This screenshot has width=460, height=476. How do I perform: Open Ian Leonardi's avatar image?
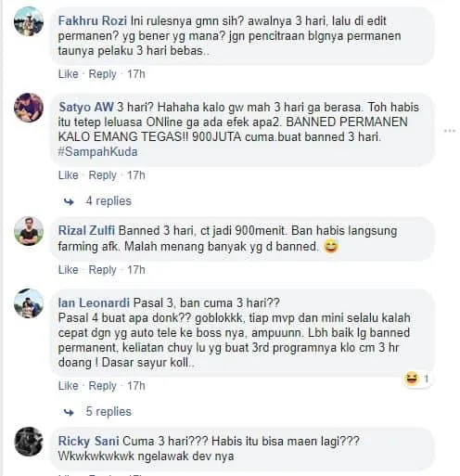(29, 303)
